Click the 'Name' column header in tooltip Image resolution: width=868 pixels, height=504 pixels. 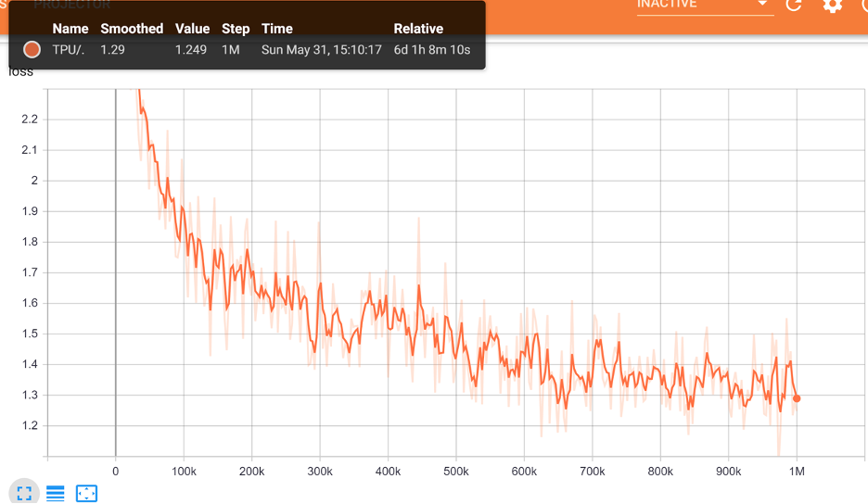coord(70,29)
